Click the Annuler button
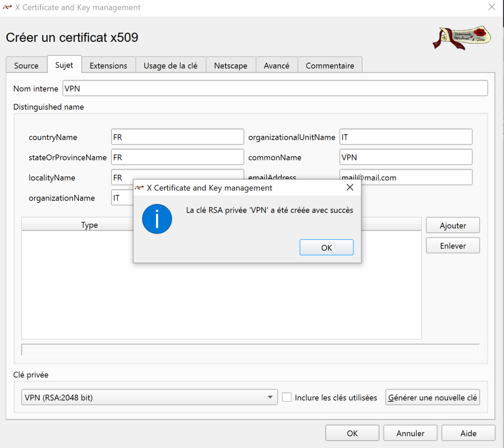504x448 pixels. (x=410, y=433)
